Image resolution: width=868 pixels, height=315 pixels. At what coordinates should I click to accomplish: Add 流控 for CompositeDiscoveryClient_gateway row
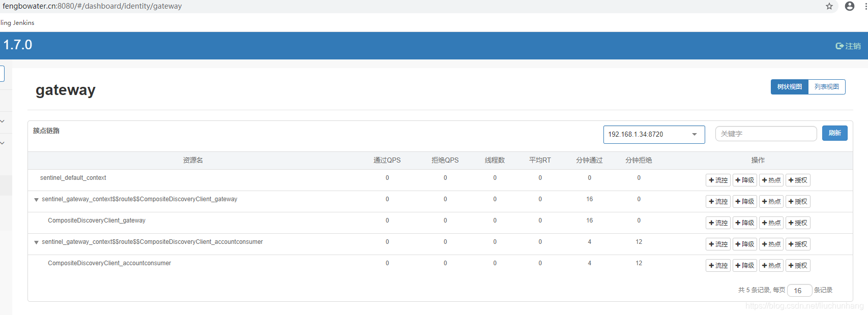pos(718,223)
